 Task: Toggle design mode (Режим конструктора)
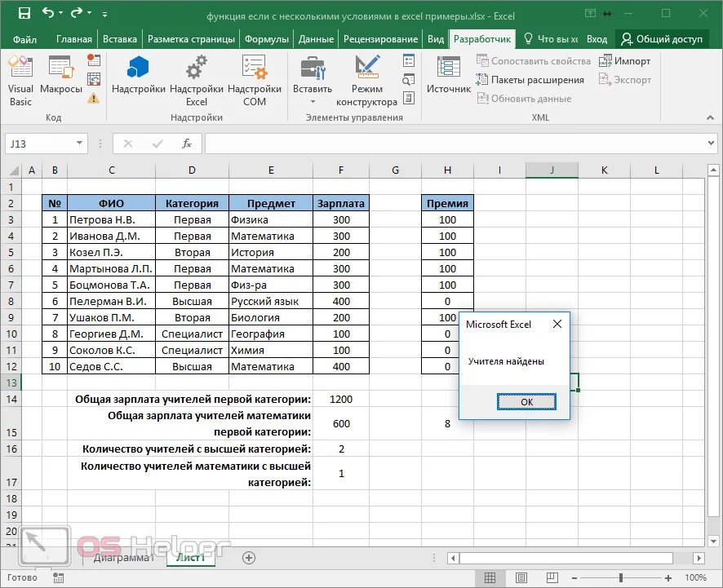point(367,81)
